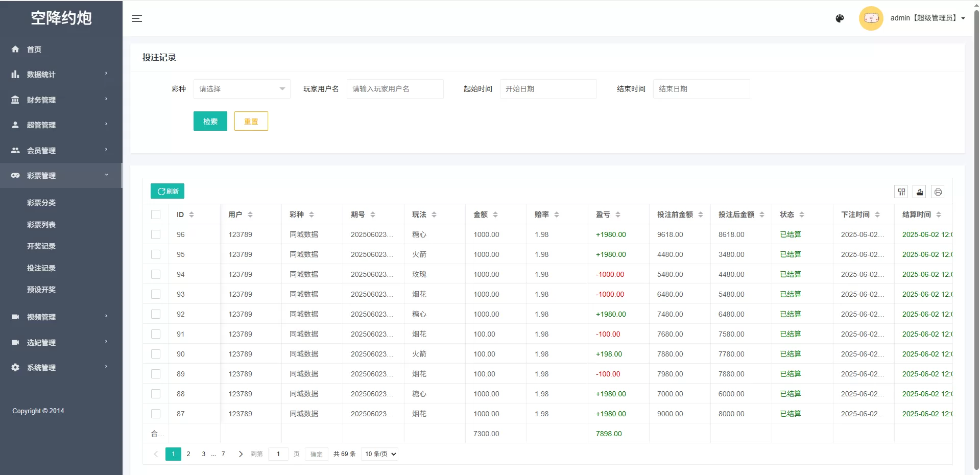Select 预设开奖 in the sidebar
This screenshot has width=980, height=475.
pyautogui.click(x=41, y=289)
